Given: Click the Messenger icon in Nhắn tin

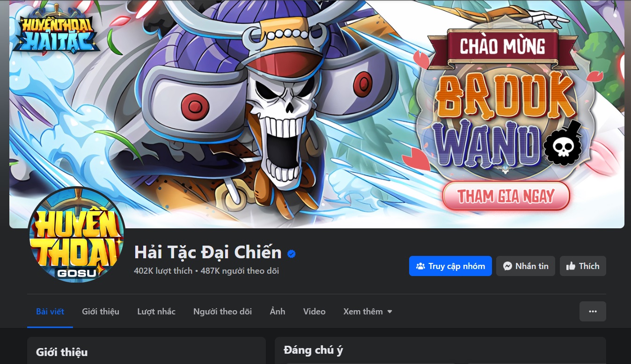Looking at the screenshot, I should coord(507,266).
